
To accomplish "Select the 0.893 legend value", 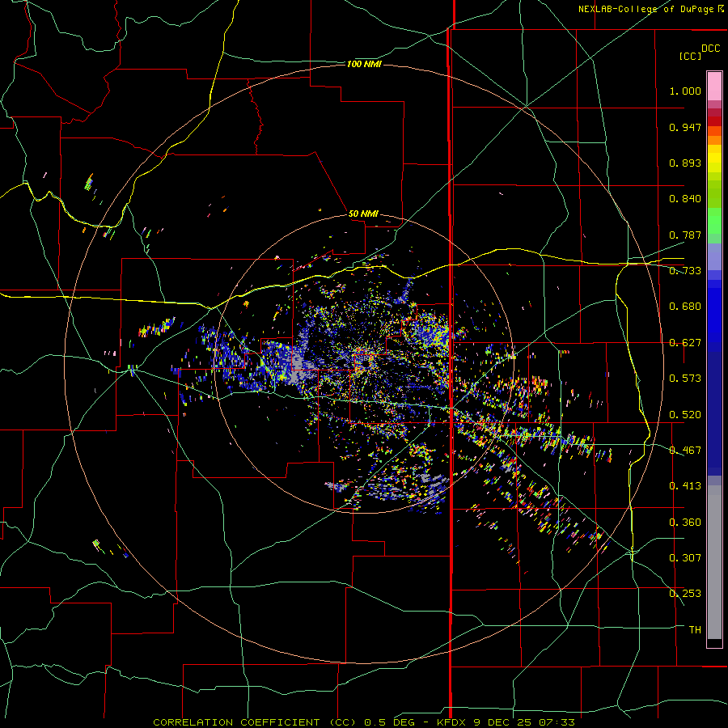I will coord(685,163).
